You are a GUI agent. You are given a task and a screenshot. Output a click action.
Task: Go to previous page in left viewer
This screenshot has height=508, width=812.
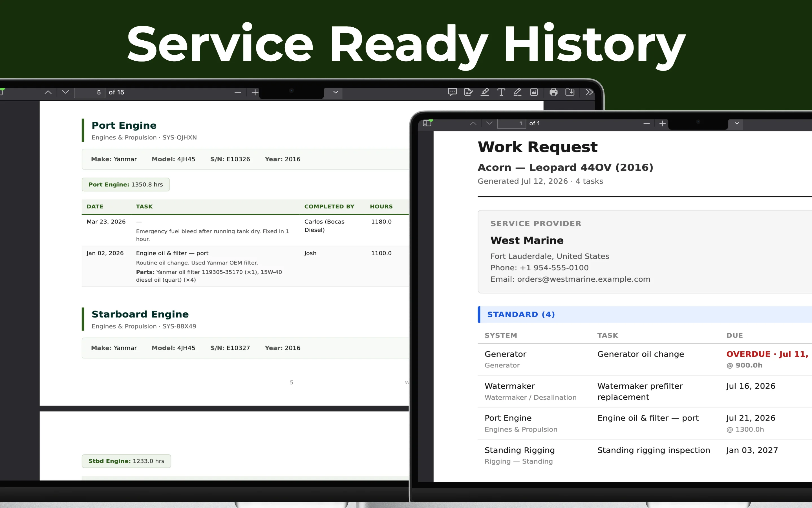tap(48, 92)
